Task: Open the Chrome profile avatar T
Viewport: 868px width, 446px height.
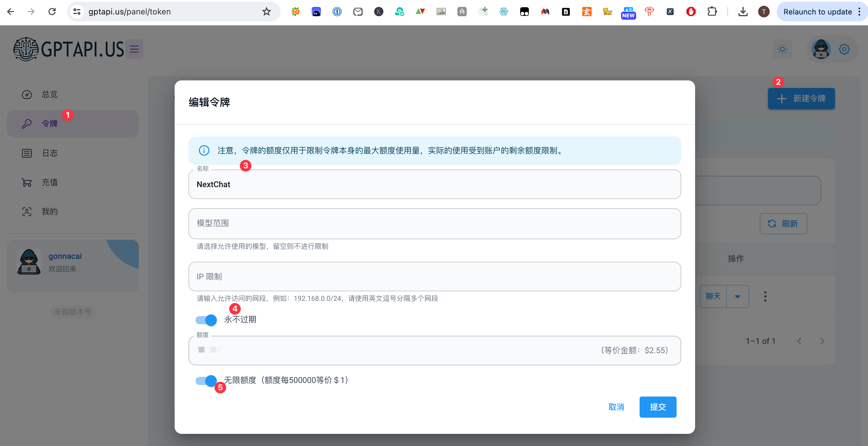Action: [x=764, y=12]
